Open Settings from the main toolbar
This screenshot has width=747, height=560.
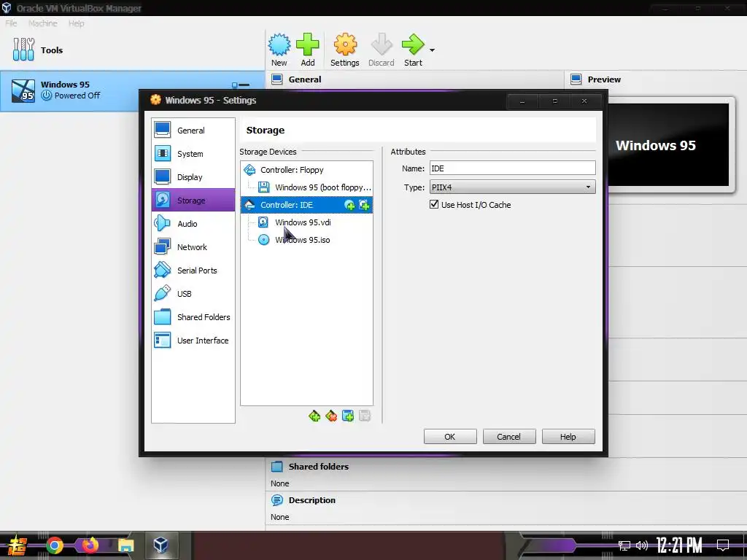click(345, 50)
